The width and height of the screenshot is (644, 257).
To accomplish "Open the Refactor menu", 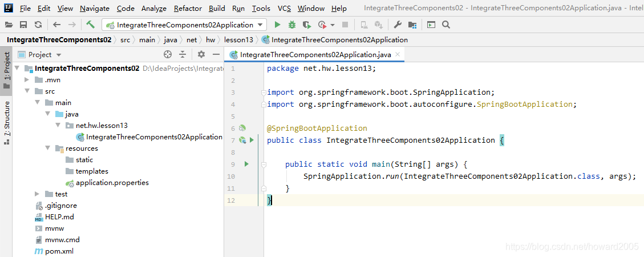I will [188, 8].
